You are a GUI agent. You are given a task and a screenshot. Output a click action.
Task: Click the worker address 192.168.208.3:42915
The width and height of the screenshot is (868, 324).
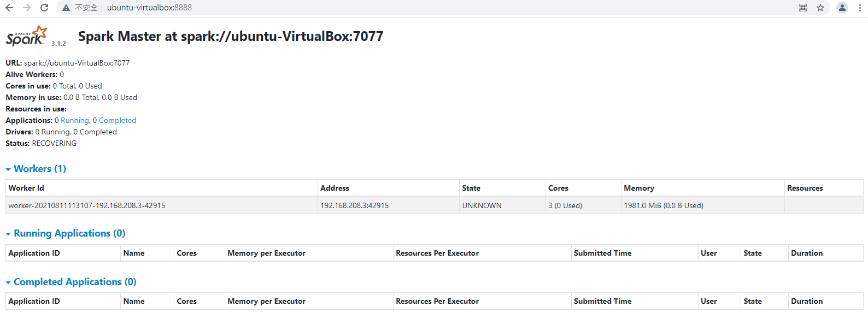(x=354, y=205)
